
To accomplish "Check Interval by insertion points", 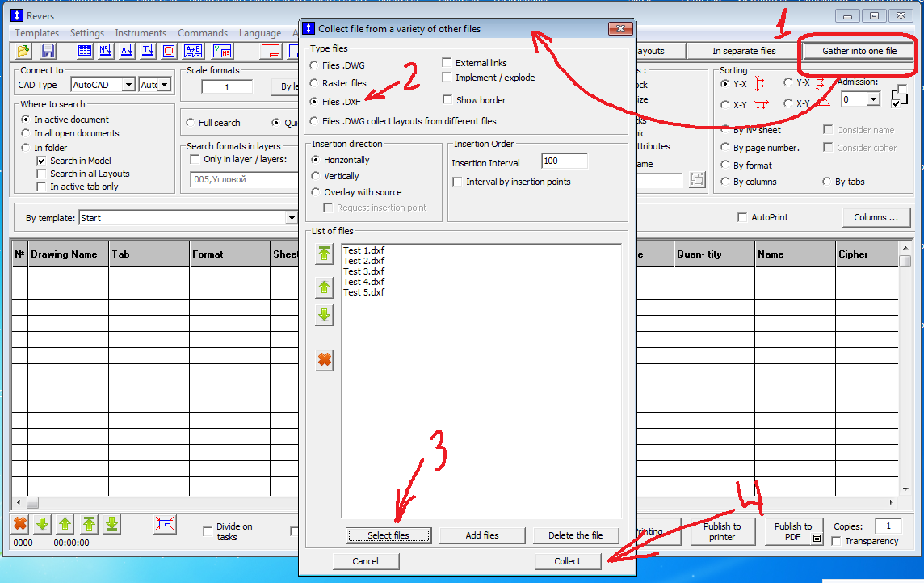I will (457, 182).
